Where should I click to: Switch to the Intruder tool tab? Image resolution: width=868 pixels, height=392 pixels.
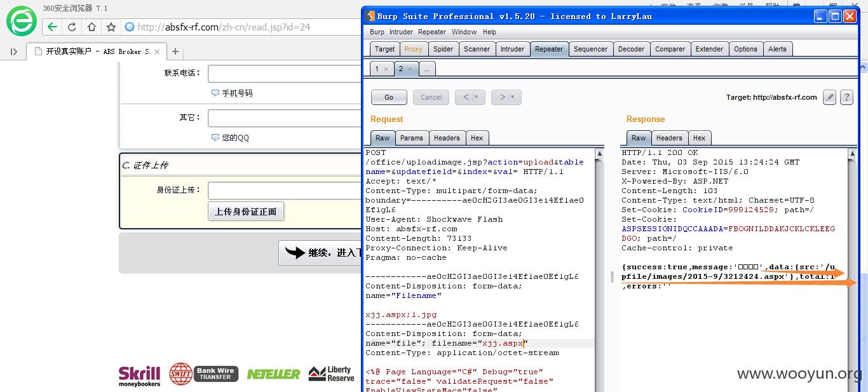click(x=512, y=49)
